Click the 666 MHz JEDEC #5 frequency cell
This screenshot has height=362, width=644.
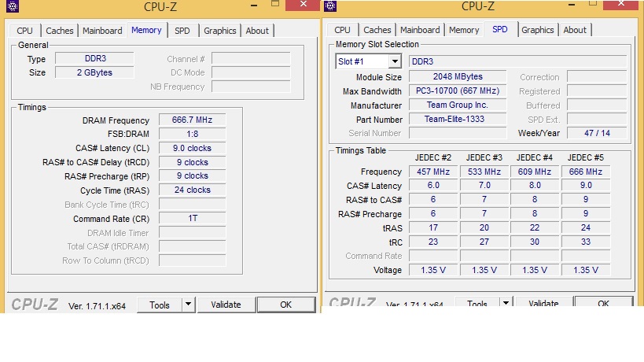pos(586,172)
